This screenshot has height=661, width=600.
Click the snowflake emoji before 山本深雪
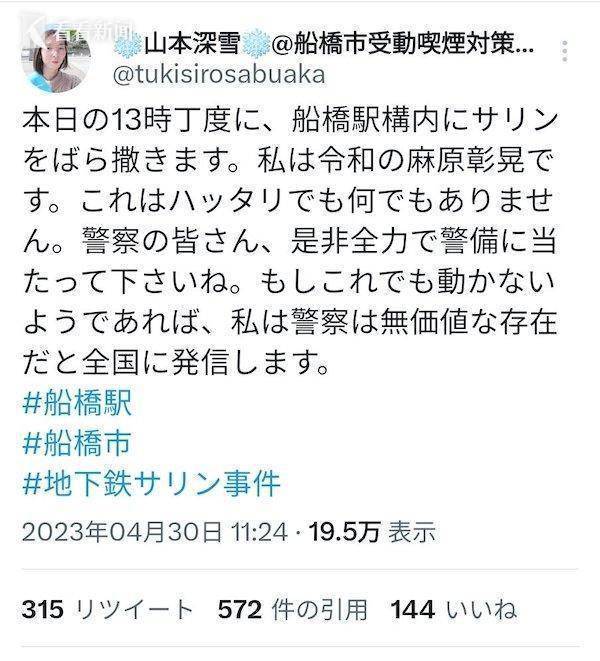tap(128, 44)
